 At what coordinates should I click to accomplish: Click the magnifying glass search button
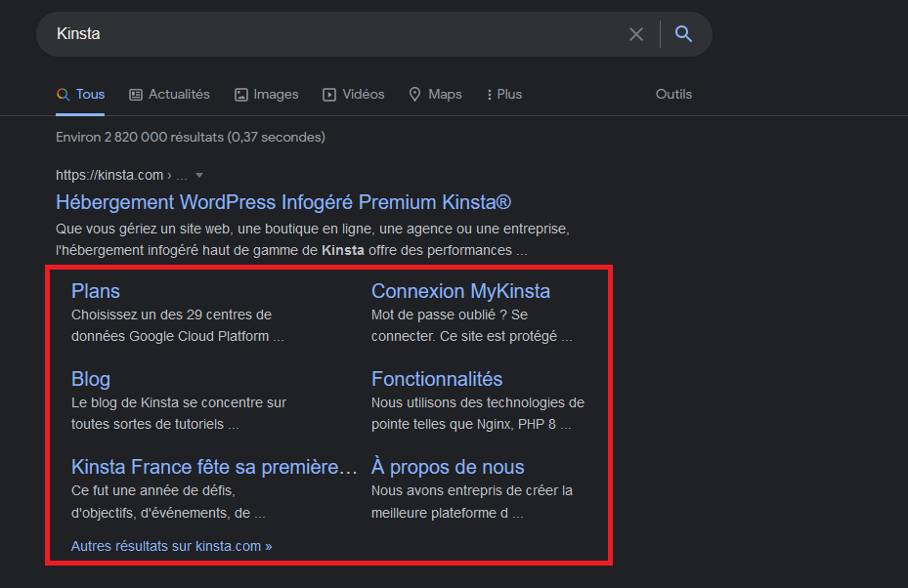coord(683,34)
